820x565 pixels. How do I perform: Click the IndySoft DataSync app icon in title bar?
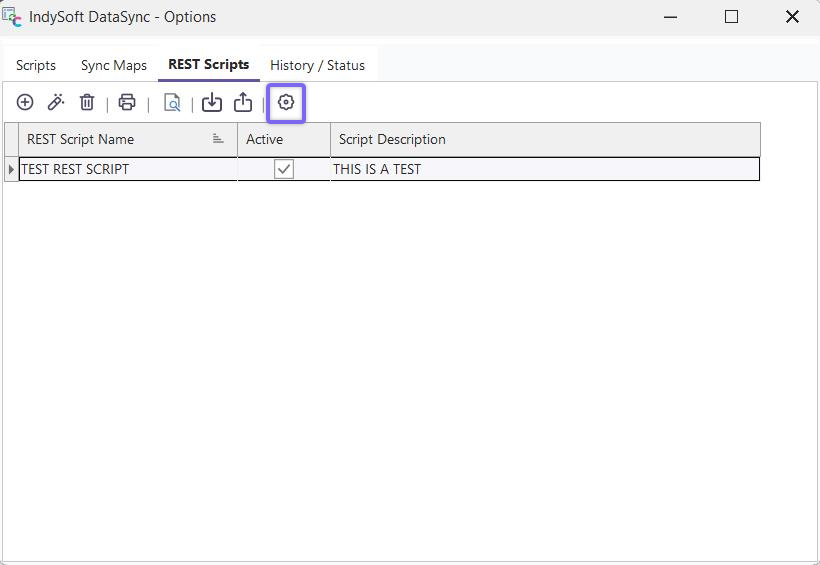(12, 17)
